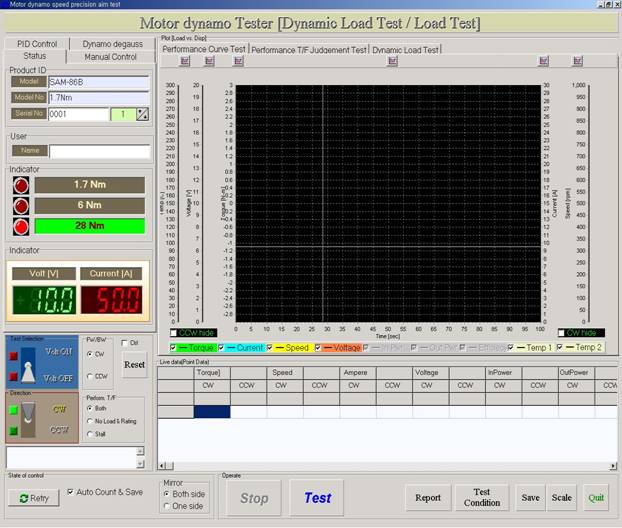
Task: Click the Save button
Action: tap(530, 497)
